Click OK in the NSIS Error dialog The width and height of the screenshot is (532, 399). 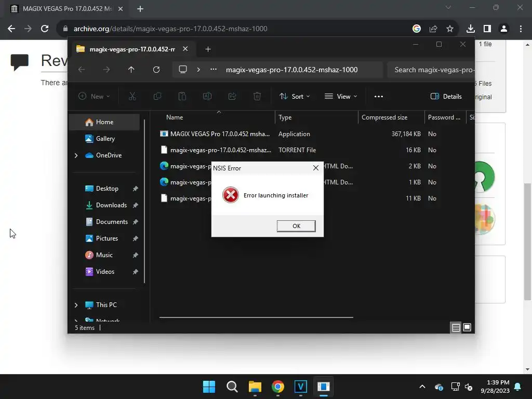pos(296,226)
